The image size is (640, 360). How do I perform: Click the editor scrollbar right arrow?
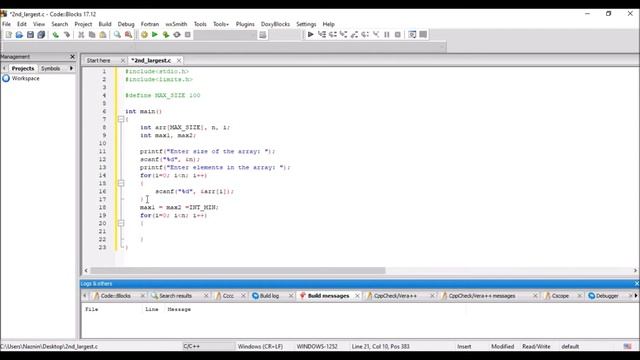point(635,271)
